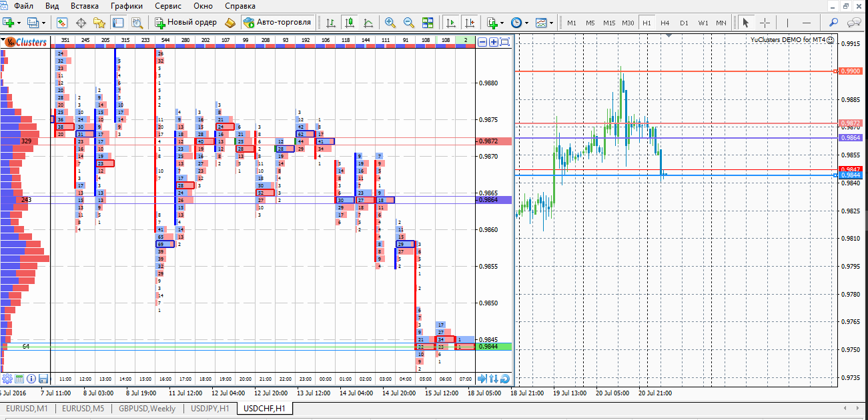Toggle the Navigator folder-star icon
868x420 pixels.
pyautogui.click(x=99, y=22)
